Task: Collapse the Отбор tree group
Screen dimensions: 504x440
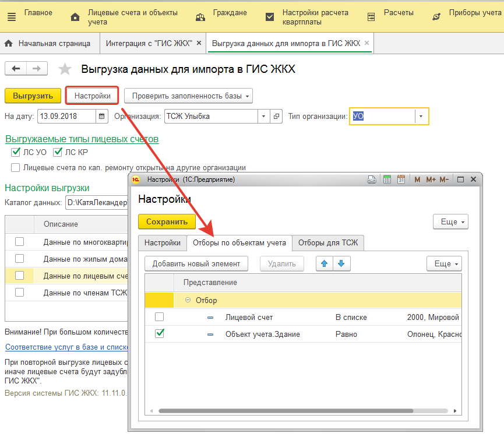Action: point(188,300)
